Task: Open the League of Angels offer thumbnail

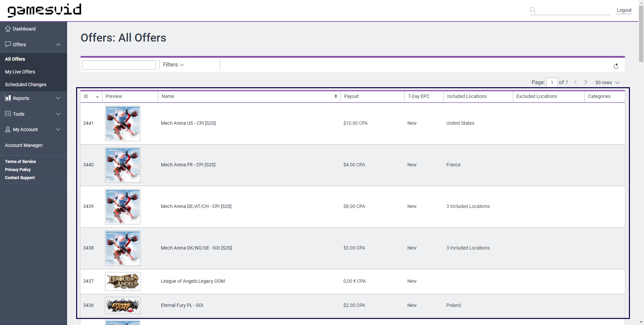Action: click(123, 281)
